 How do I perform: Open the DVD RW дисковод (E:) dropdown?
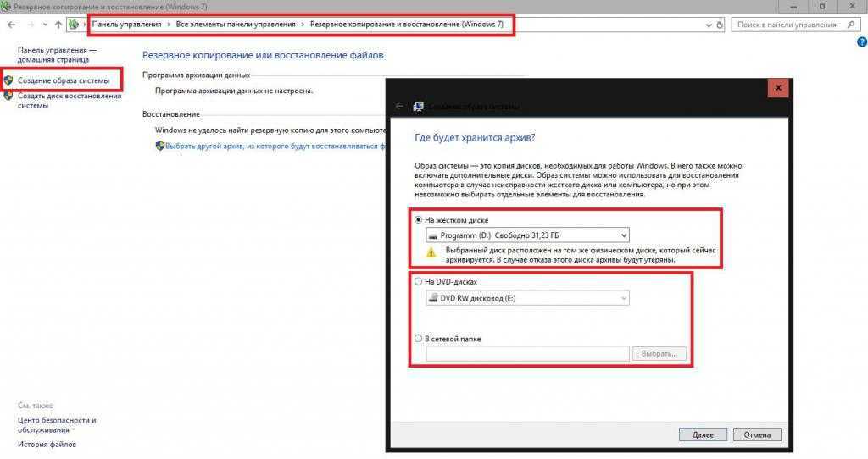point(526,297)
